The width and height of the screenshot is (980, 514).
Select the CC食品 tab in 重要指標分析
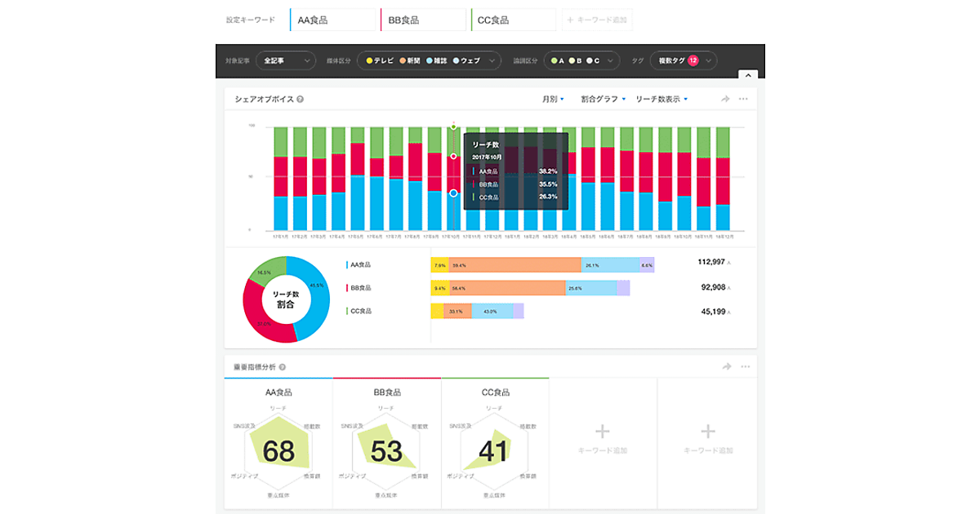tap(494, 392)
